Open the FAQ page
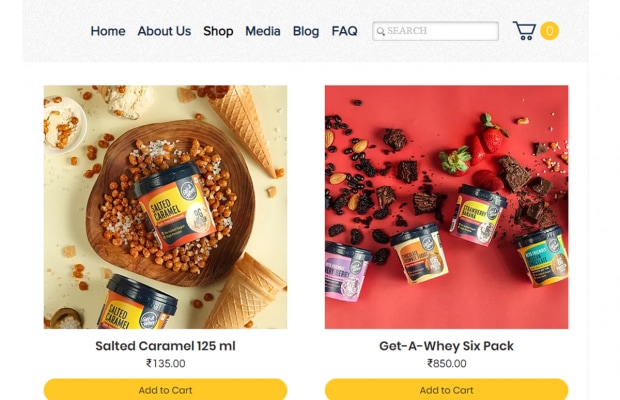 pyautogui.click(x=344, y=31)
